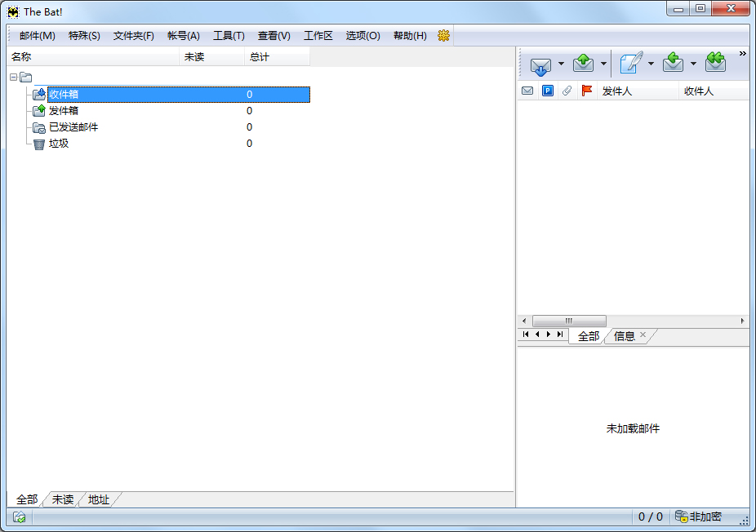Open the 文件夹(F) menu
The width and height of the screenshot is (756, 532).
click(134, 36)
